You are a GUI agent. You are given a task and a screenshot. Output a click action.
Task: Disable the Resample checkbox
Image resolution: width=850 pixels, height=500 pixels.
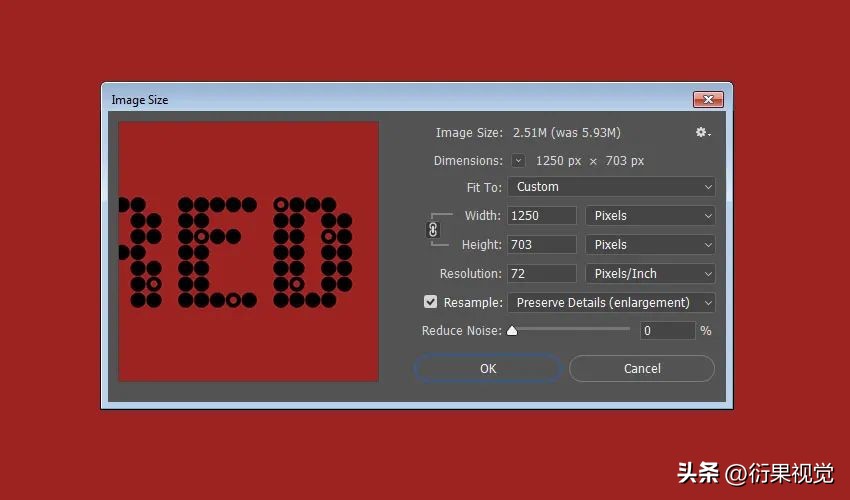coord(431,302)
